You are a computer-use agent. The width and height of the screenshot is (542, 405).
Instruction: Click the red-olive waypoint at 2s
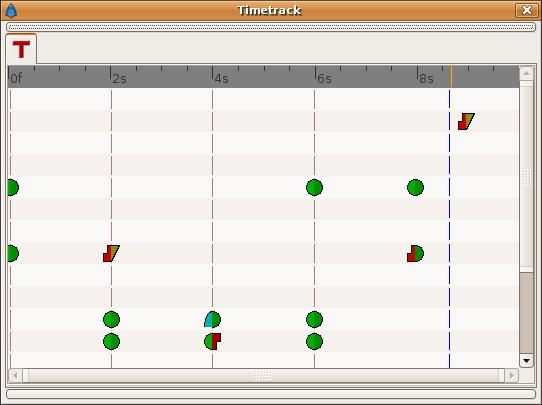point(111,253)
